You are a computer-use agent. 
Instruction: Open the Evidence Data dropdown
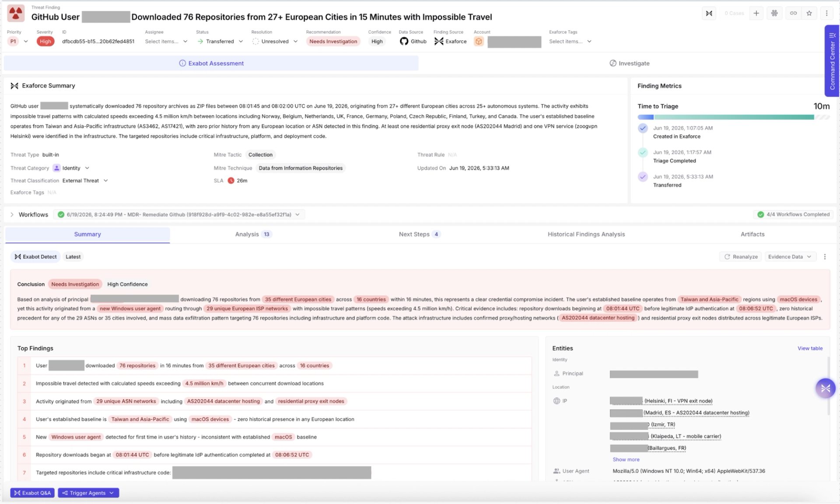(790, 257)
